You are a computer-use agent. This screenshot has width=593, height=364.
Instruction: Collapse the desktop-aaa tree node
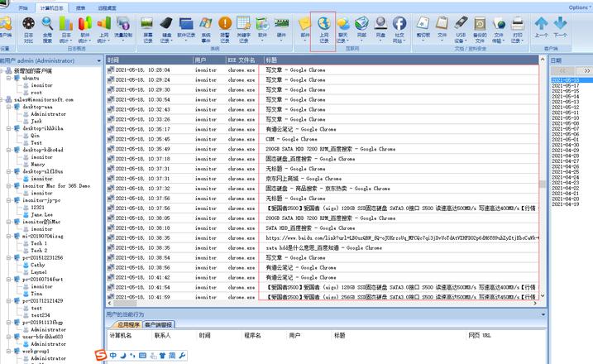coord(9,107)
